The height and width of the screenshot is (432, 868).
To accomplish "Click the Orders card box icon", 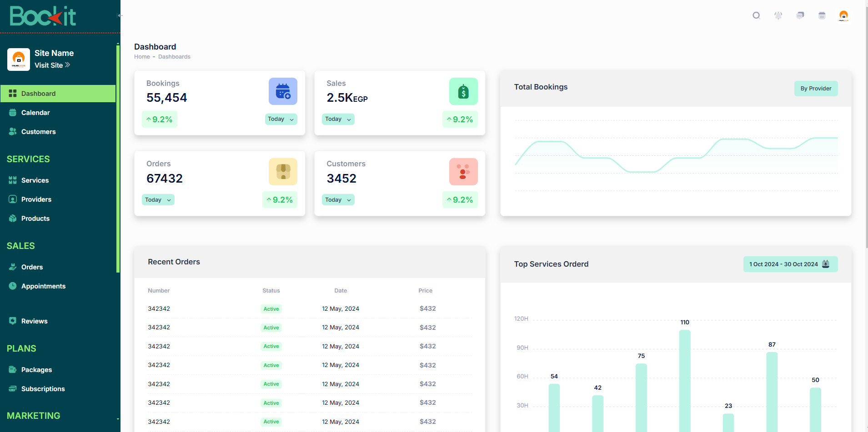I will [x=283, y=172].
